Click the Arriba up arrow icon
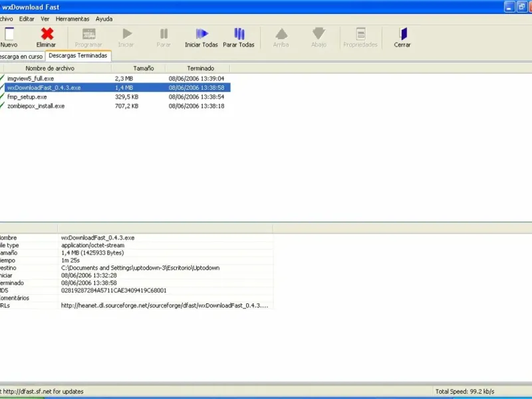Screen dimensions: 532x399 pos(281,34)
